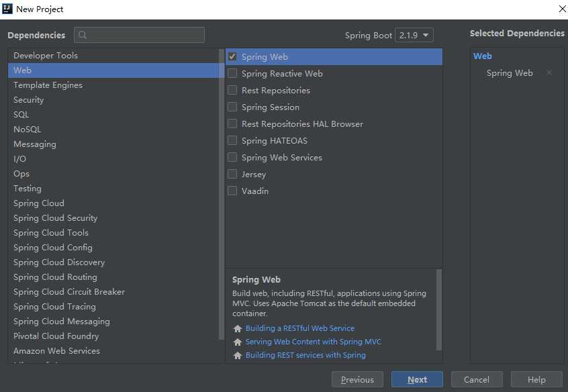
Task: Click the Next button
Action: coord(417,380)
